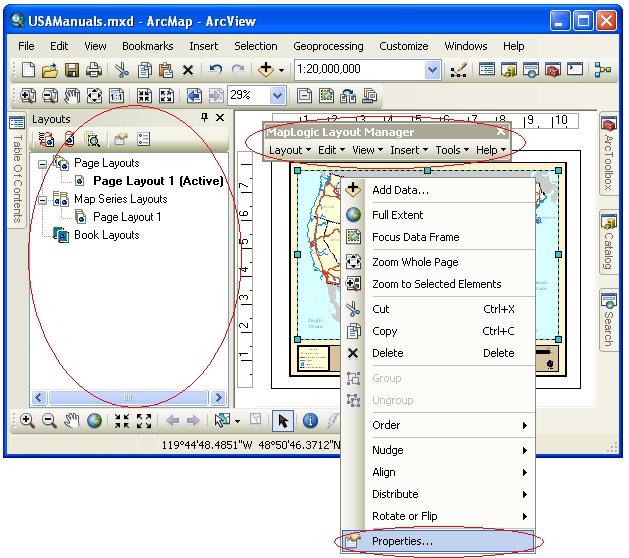Click the Delete X icon in the Standard toolbar
Viewport: 629px width, 558px height.
(x=188, y=71)
